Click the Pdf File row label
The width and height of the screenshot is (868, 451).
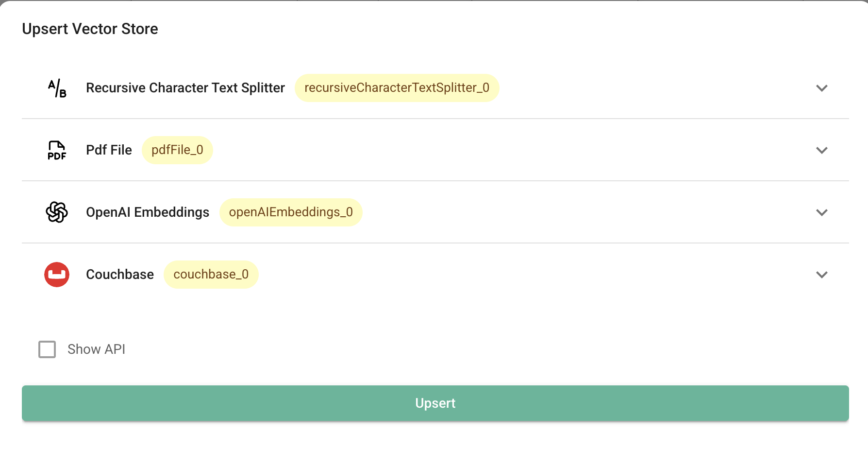[109, 150]
